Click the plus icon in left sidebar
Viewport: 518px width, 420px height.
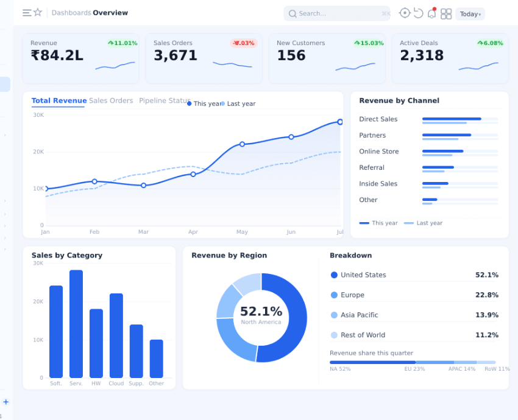click(x=5, y=402)
